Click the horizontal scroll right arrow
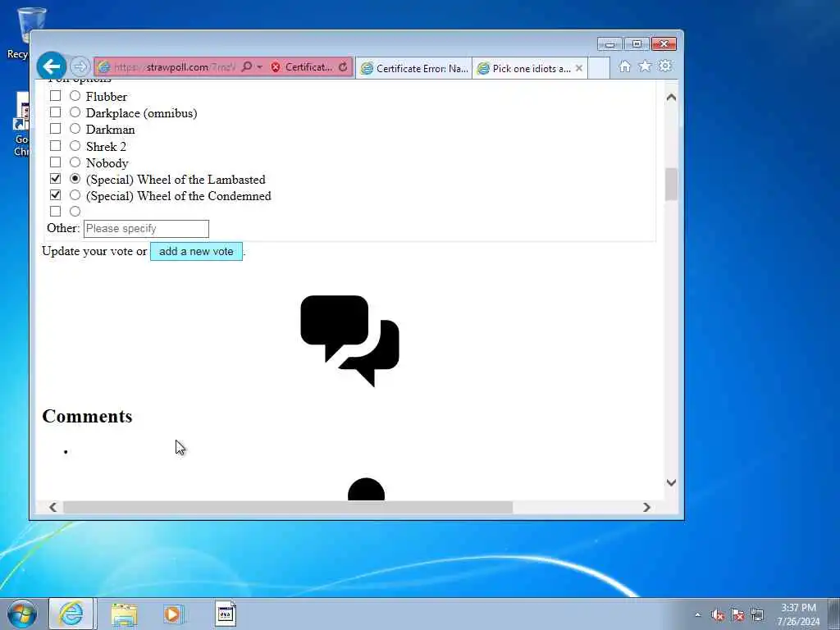 646,507
